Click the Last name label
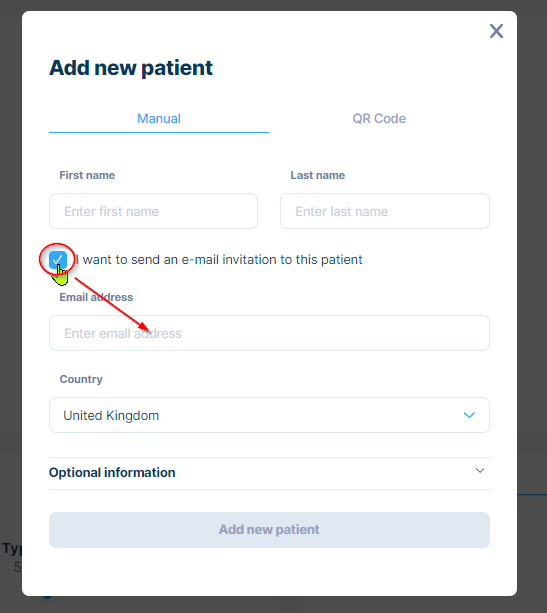Viewport: 547px width, 613px height. coord(317,175)
